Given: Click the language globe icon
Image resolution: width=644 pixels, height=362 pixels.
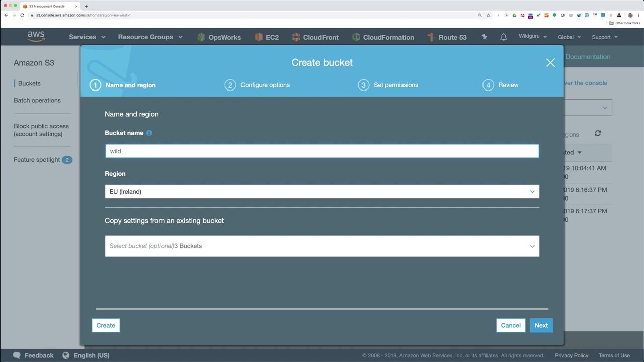Looking at the screenshot, I should coord(66,355).
